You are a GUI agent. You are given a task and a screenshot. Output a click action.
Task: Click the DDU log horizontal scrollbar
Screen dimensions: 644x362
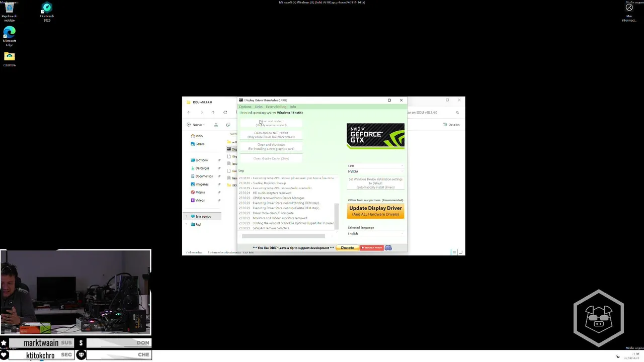tap(283, 236)
